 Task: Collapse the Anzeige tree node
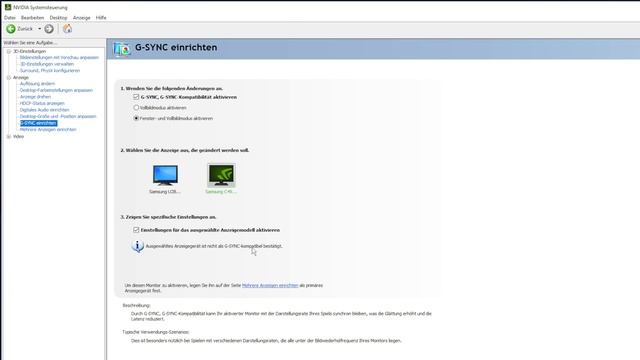tap(9, 77)
